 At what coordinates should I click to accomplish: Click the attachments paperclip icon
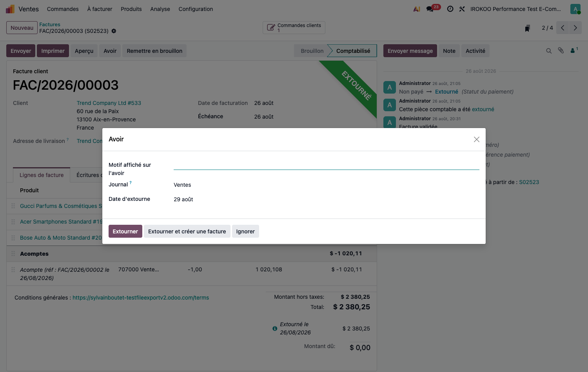tap(561, 51)
